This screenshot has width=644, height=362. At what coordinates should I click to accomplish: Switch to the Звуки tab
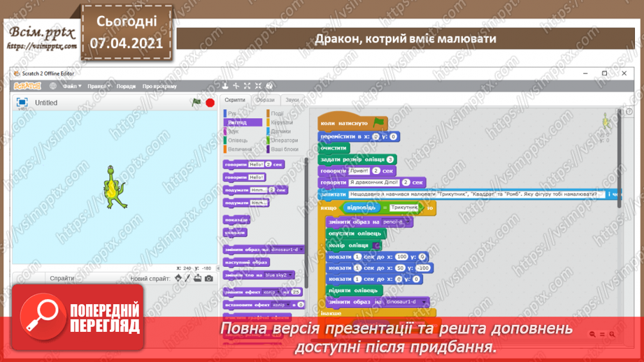(292, 100)
